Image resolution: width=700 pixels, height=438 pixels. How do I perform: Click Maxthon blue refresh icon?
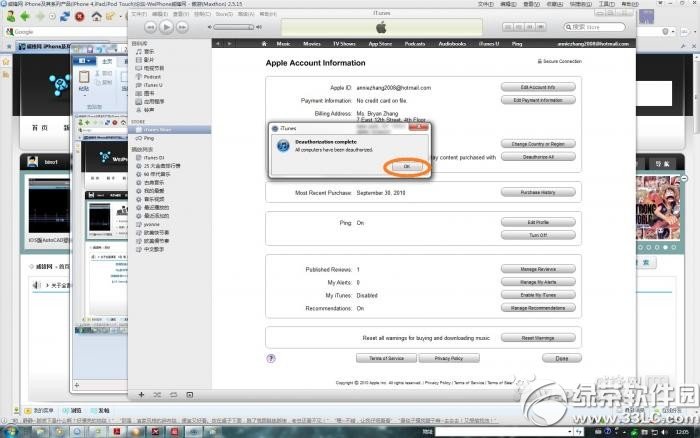point(65,17)
